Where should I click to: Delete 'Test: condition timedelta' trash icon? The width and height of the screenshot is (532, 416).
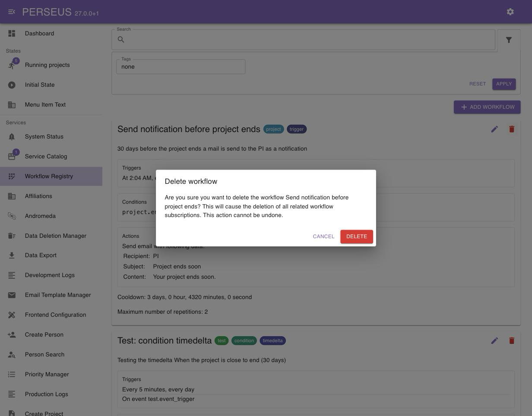pos(512,340)
